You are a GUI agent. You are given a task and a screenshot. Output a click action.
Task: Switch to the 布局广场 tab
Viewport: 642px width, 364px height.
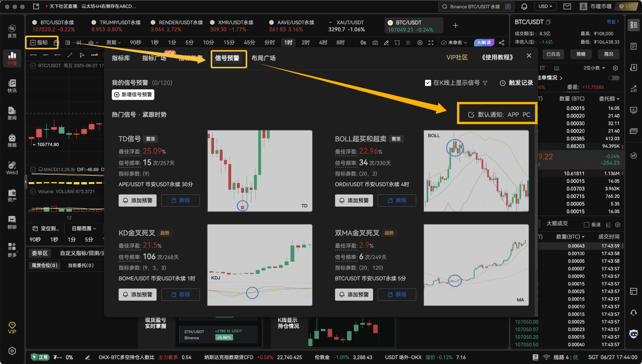(263, 58)
